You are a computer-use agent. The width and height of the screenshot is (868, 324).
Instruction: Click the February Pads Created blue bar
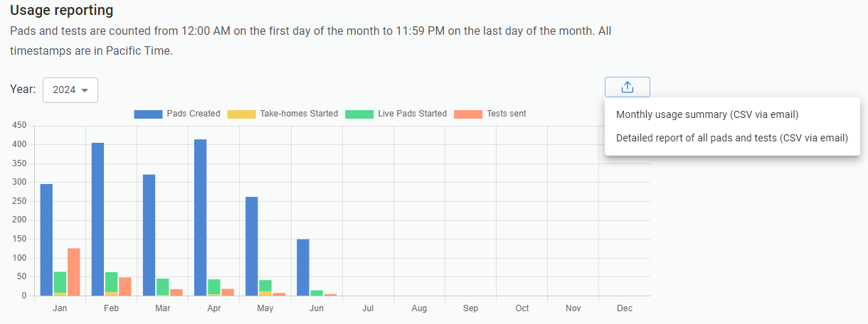tap(97, 219)
